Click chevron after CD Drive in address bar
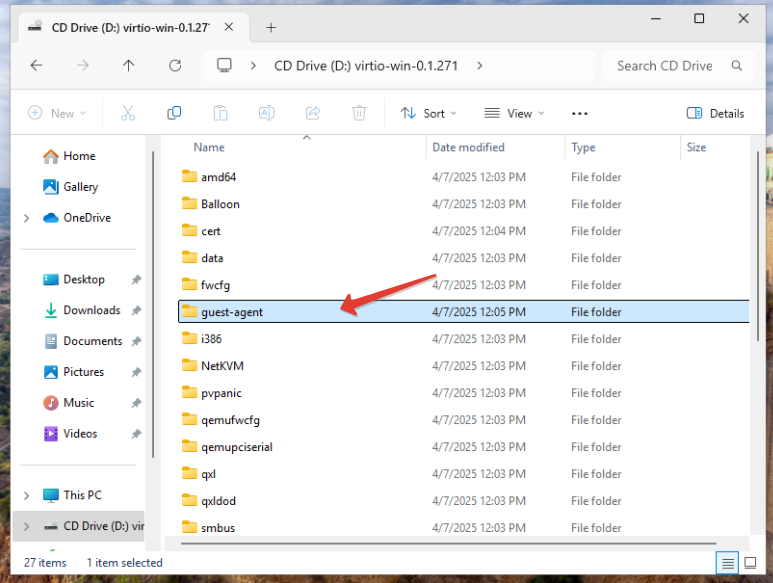773x583 pixels. [x=480, y=66]
